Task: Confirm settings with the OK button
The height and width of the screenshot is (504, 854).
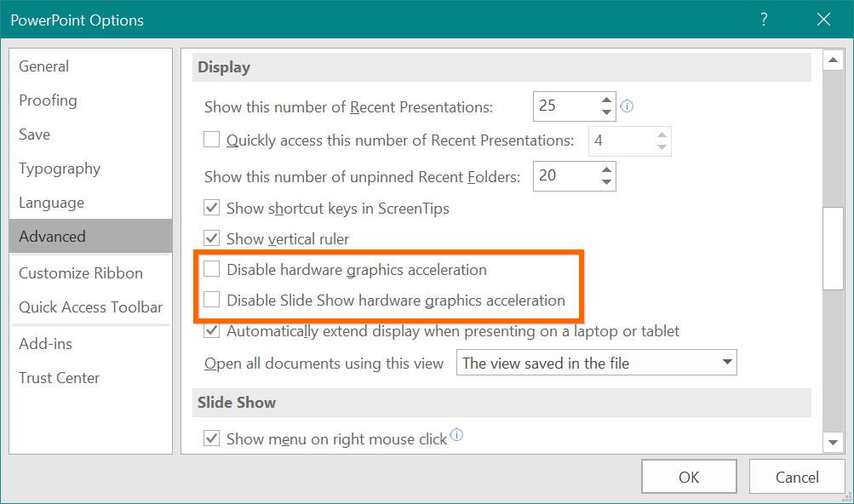Action: point(688,476)
